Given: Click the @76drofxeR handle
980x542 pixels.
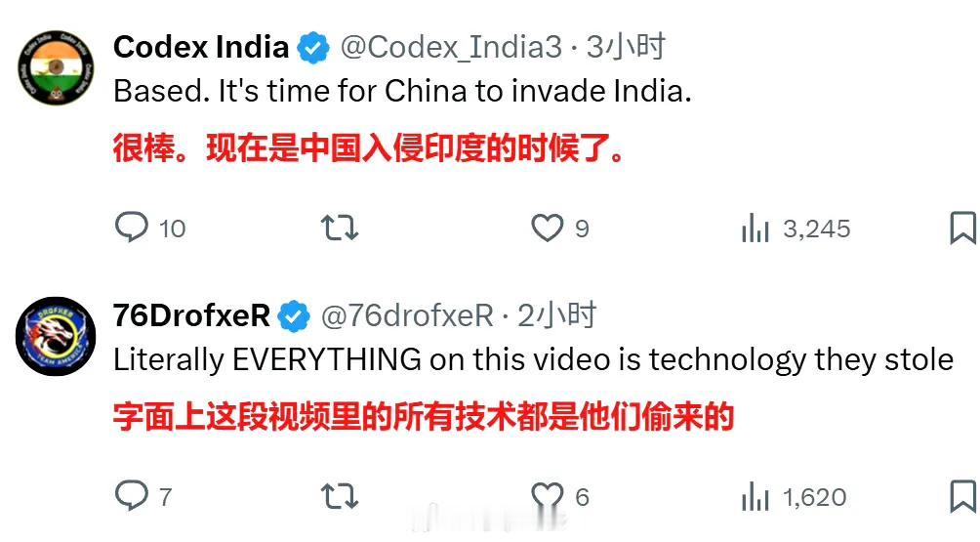Looking at the screenshot, I should pos(407,315).
